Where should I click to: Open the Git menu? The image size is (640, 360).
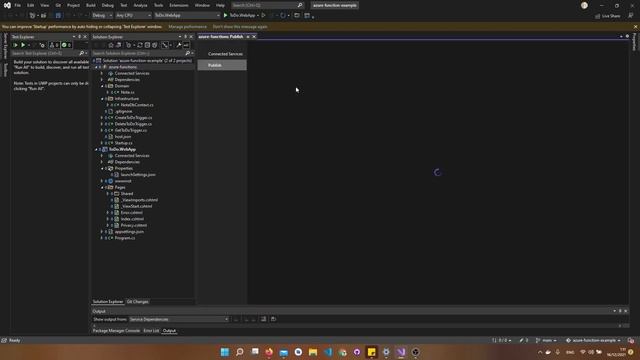point(58,5)
